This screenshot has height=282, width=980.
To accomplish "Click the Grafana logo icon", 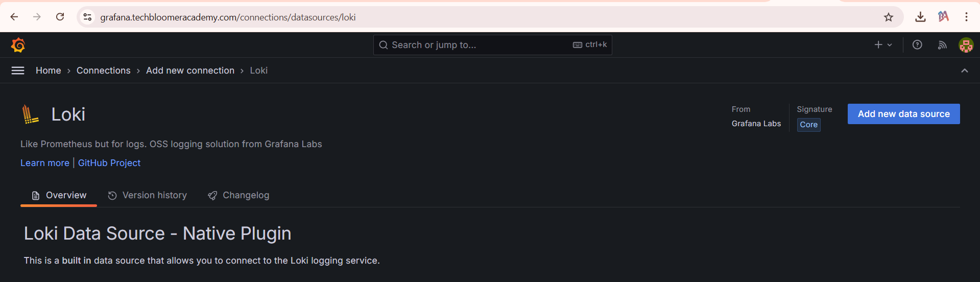I will 18,45.
